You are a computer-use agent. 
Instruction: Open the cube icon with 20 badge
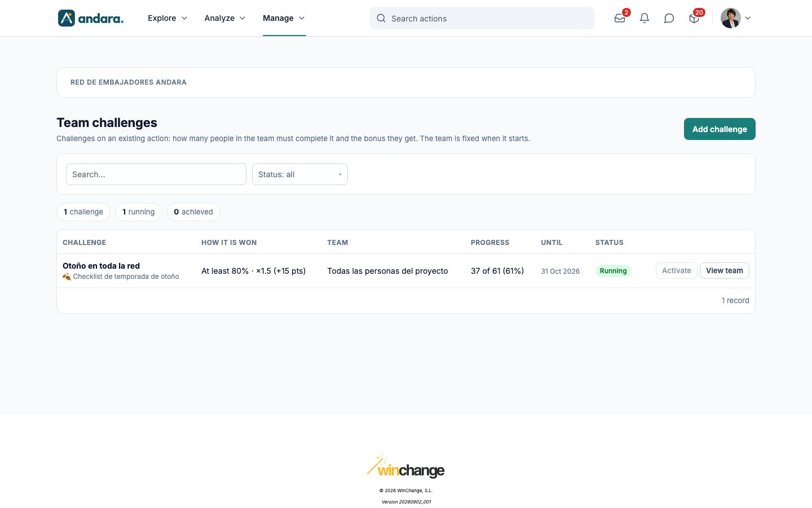coord(694,18)
